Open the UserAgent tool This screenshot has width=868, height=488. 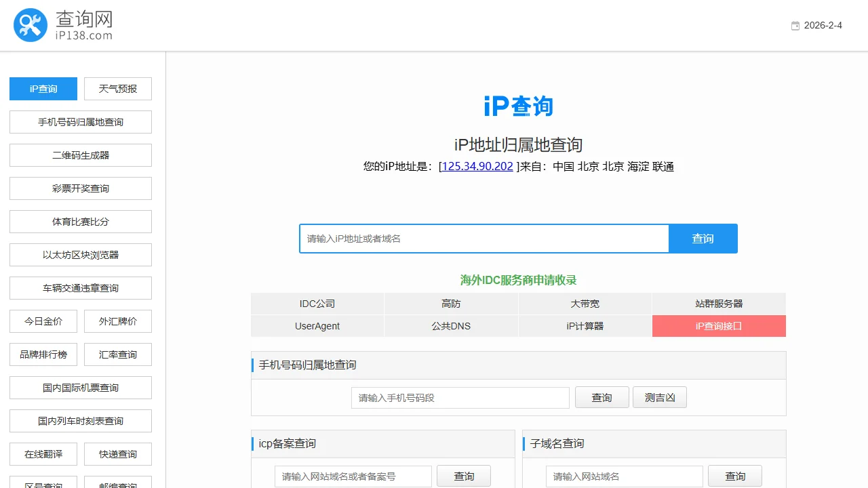click(317, 326)
